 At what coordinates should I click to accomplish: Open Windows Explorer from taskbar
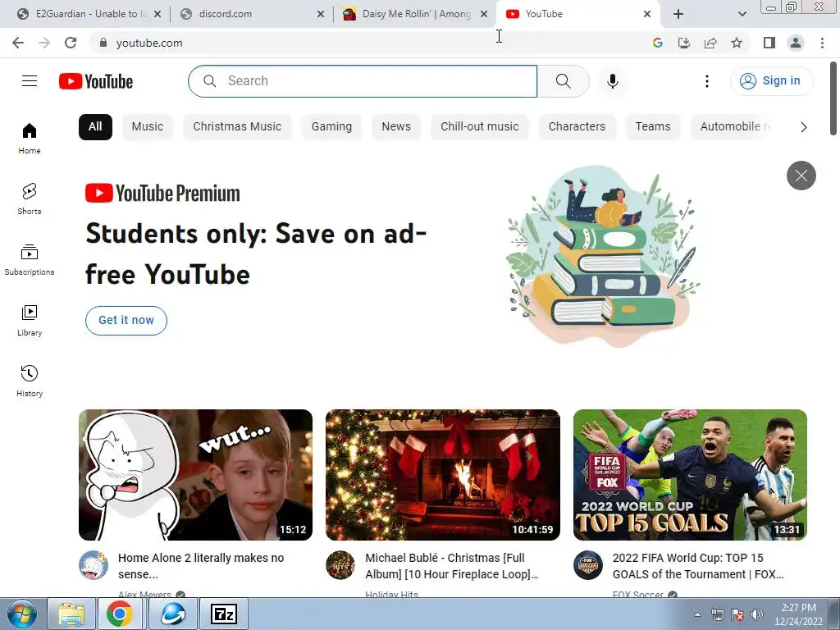[71, 614]
